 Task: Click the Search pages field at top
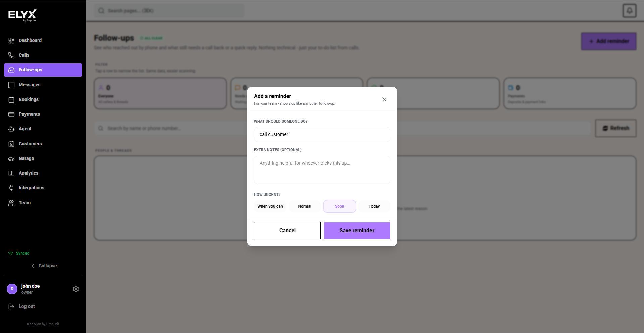click(169, 11)
